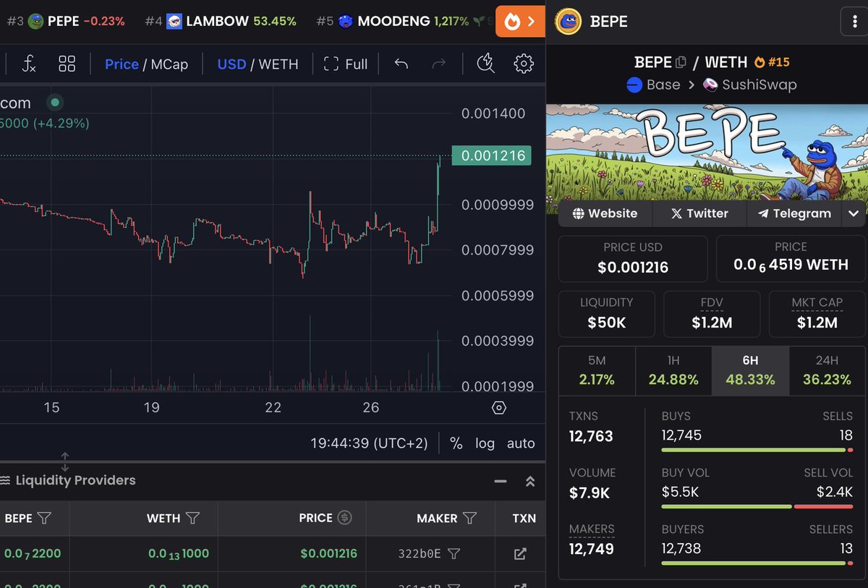The height and width of the screenshot is (588, 868).
Task: Toggle the Full screen chart button
Action: (346, 64)
